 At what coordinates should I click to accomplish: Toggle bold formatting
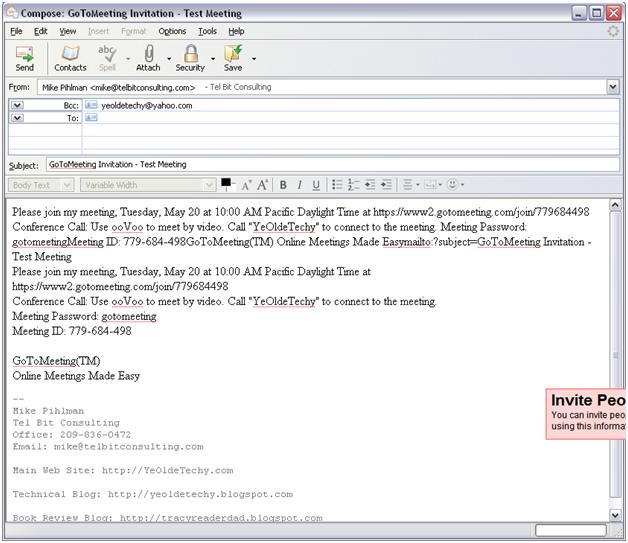point(283,185)
